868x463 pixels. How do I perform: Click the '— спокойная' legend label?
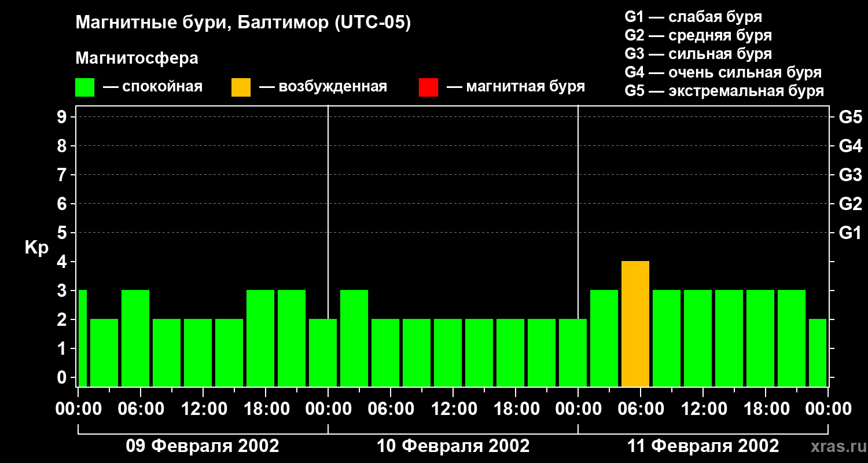coord(153,87)
